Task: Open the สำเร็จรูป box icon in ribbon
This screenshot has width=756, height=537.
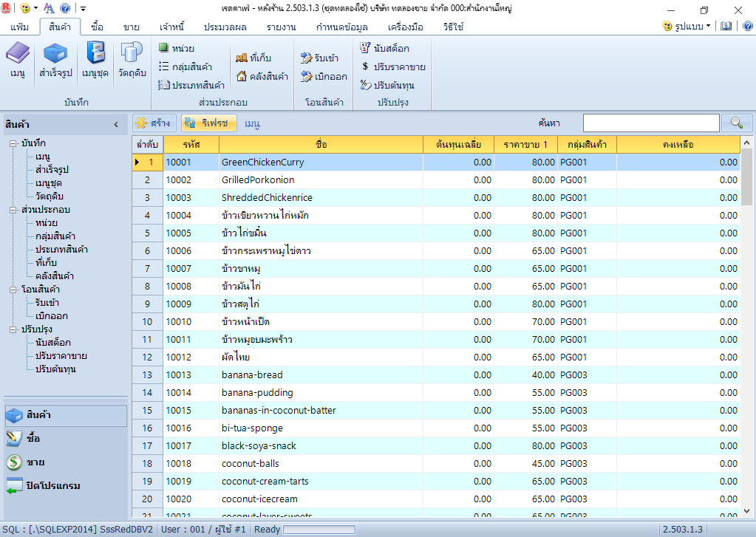Action: [55, 55]
